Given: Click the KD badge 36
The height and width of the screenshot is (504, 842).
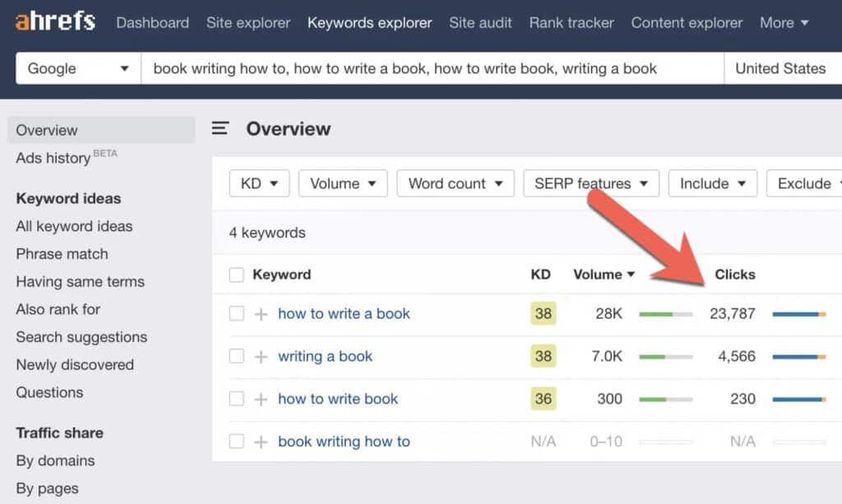Looking at the screenshot, I should pyautogui.click(x=543, y=399).
